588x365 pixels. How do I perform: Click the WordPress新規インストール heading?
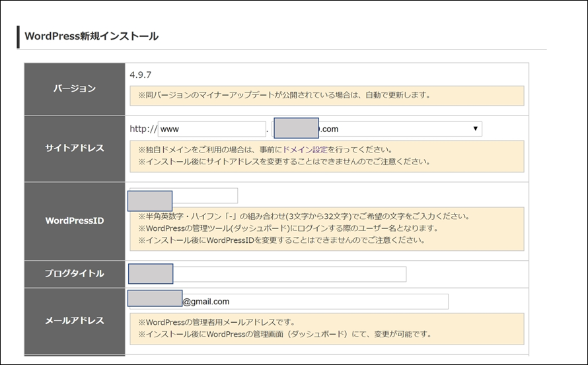(x=91, y=36)
